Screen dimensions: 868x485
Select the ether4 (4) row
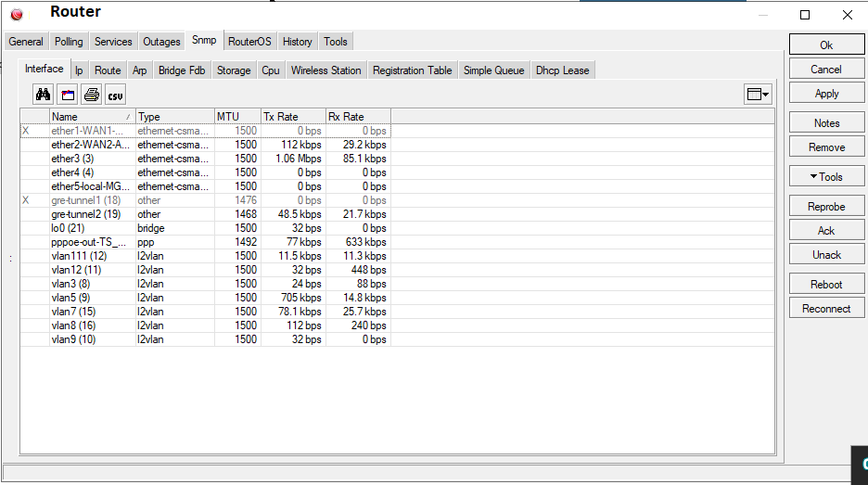click(205, 172)
